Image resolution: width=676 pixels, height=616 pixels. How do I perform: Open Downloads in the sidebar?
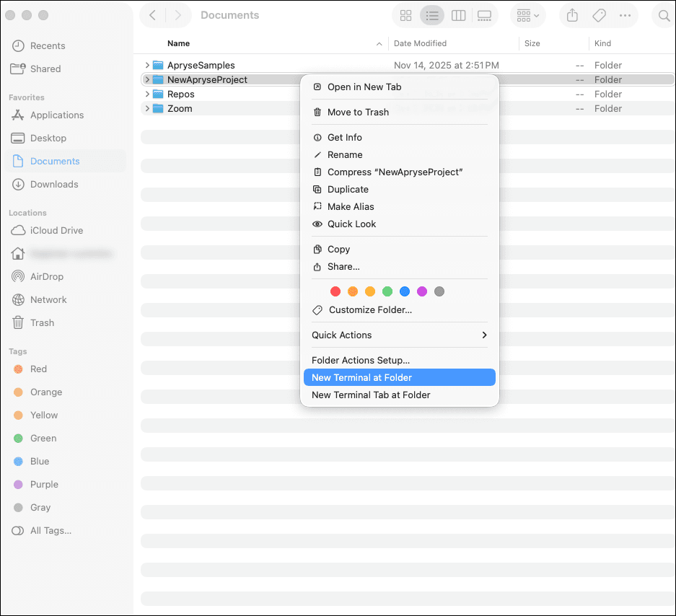pos(53,184)
